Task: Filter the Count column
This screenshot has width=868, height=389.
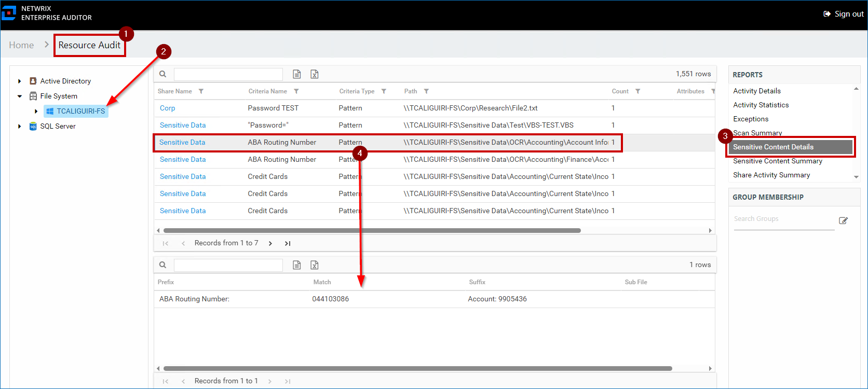Action: 638,91
